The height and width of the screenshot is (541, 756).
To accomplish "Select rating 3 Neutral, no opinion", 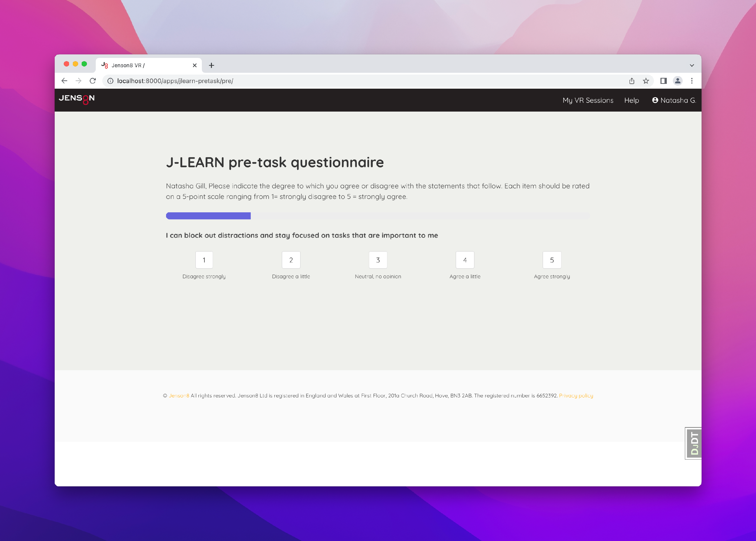I will pos(378,260).
